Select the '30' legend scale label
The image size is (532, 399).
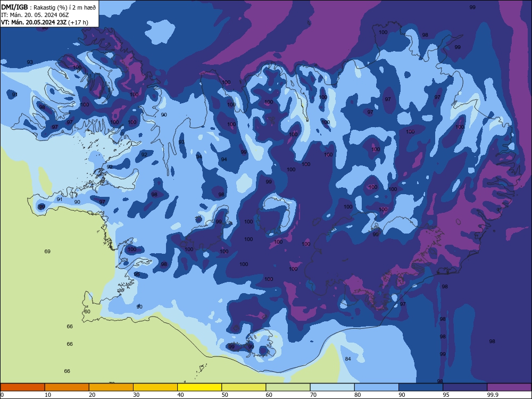point(136,395)
